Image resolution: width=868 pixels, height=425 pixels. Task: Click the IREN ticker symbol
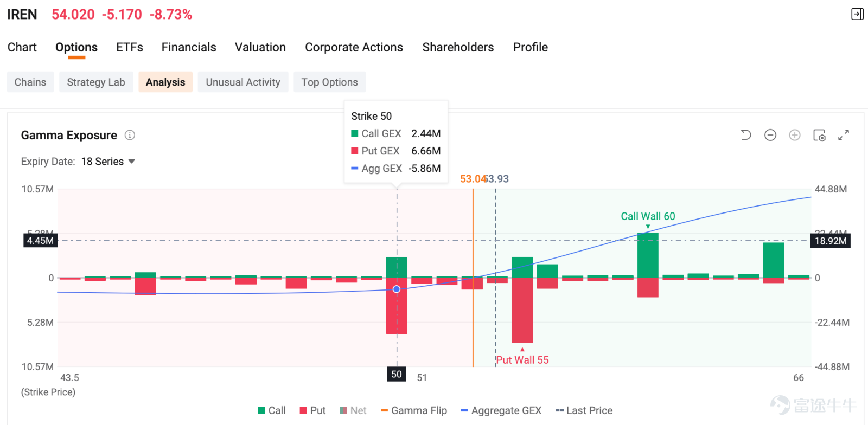tap(22, 15)
